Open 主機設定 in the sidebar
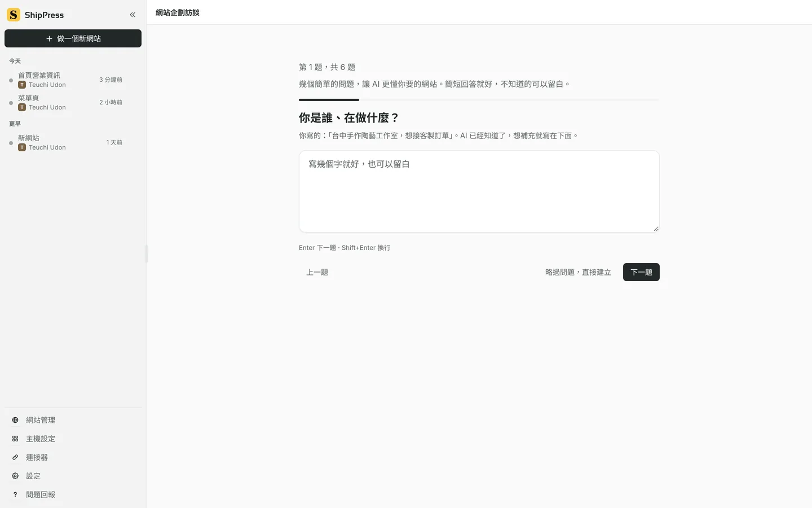The height and width of the screenshot is (508, 812). click(73, 439)
